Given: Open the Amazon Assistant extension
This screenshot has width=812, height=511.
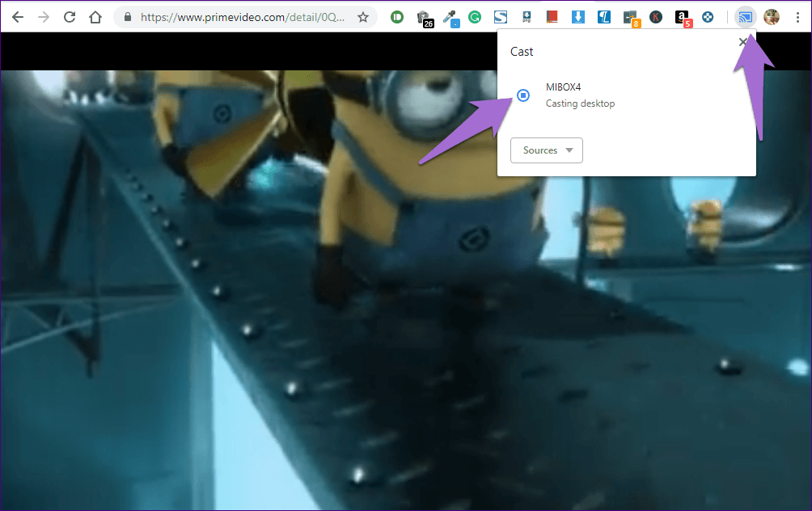Looking at the screenshot, I should [682, 17].
